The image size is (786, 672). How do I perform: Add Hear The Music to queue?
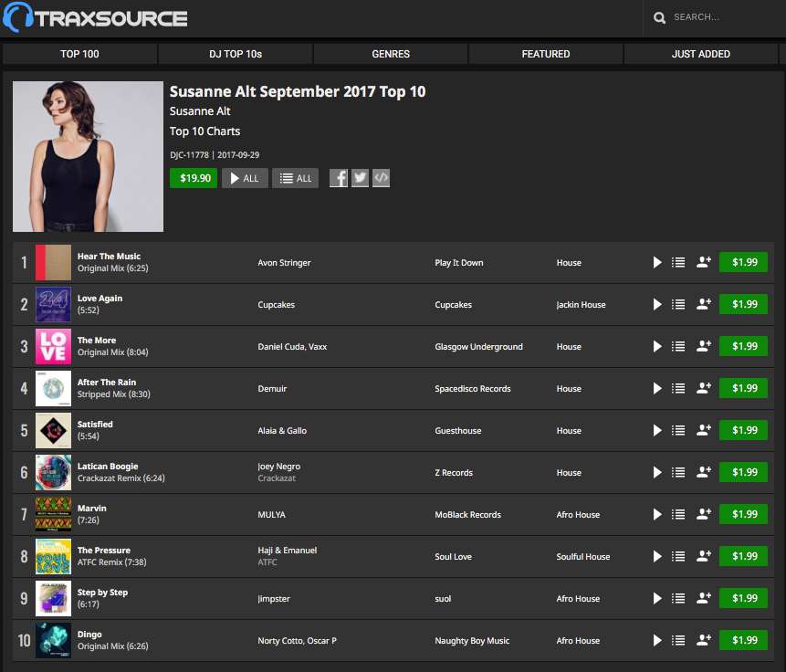(678, 262)
